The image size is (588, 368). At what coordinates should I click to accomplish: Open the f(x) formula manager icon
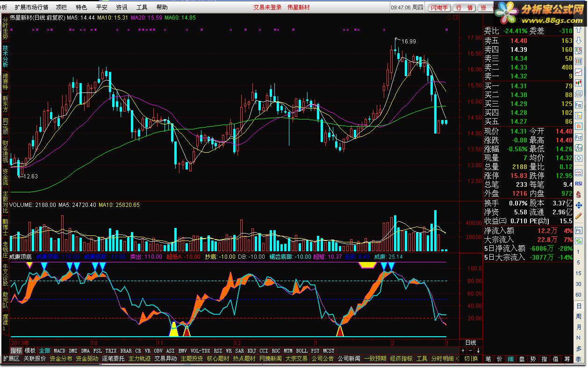pyautogui.click(x=579, y=148)
